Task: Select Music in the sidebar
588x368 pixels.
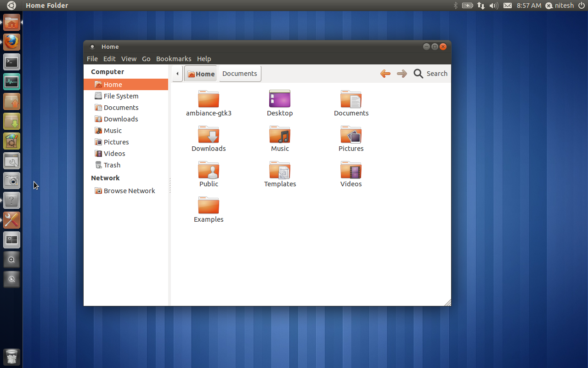Action: point(112,130)
